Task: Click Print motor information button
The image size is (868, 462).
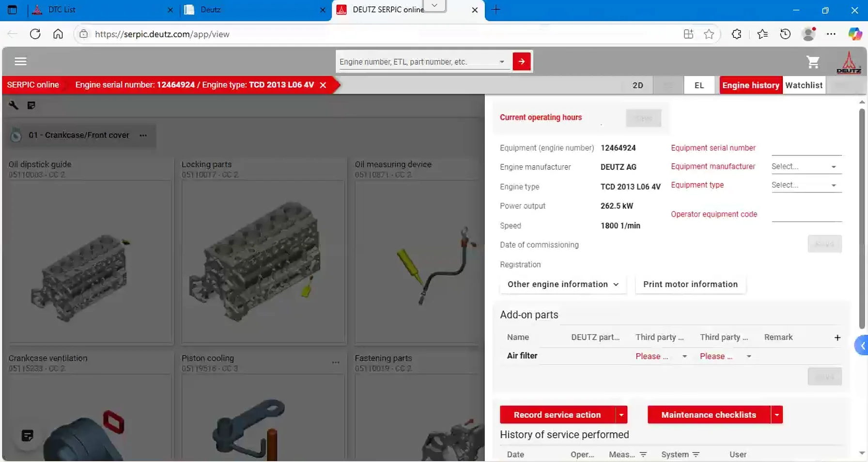Action: (690, 285)
